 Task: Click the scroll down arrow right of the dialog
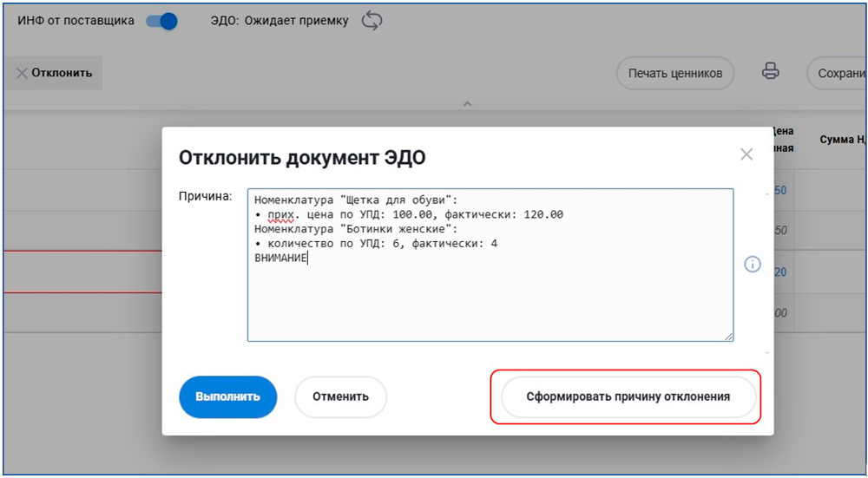click(767, 353)
